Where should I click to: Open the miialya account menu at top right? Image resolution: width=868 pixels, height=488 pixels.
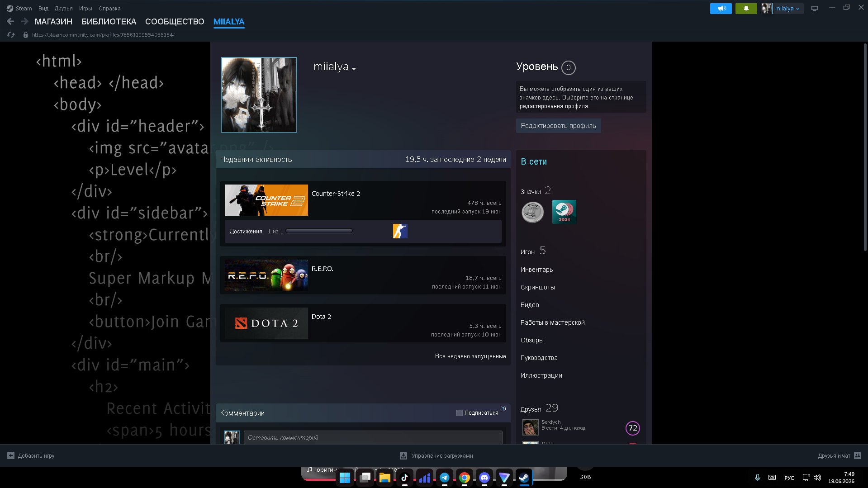point(787,9)
